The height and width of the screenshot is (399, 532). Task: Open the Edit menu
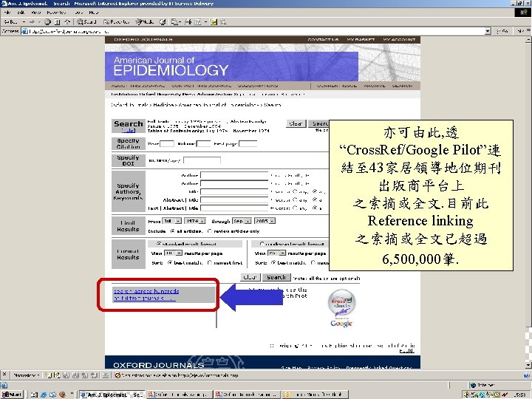coord(21,13)
